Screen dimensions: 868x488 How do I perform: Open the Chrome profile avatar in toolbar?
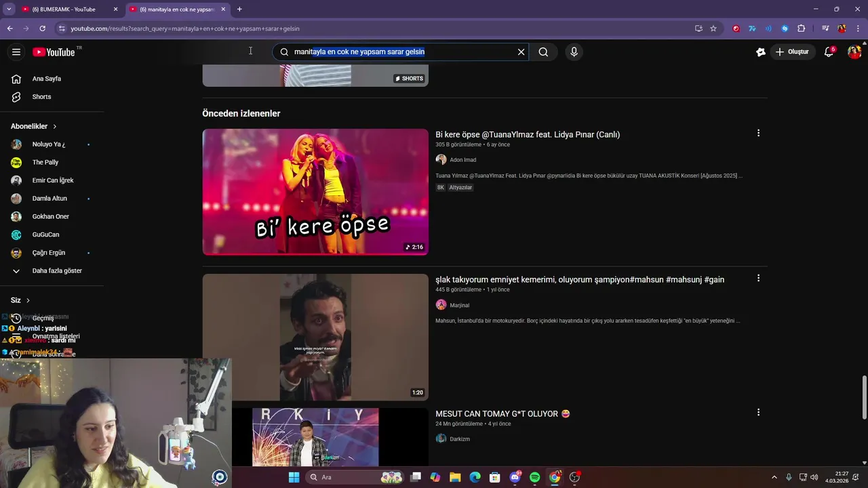[x=842, y=28]
